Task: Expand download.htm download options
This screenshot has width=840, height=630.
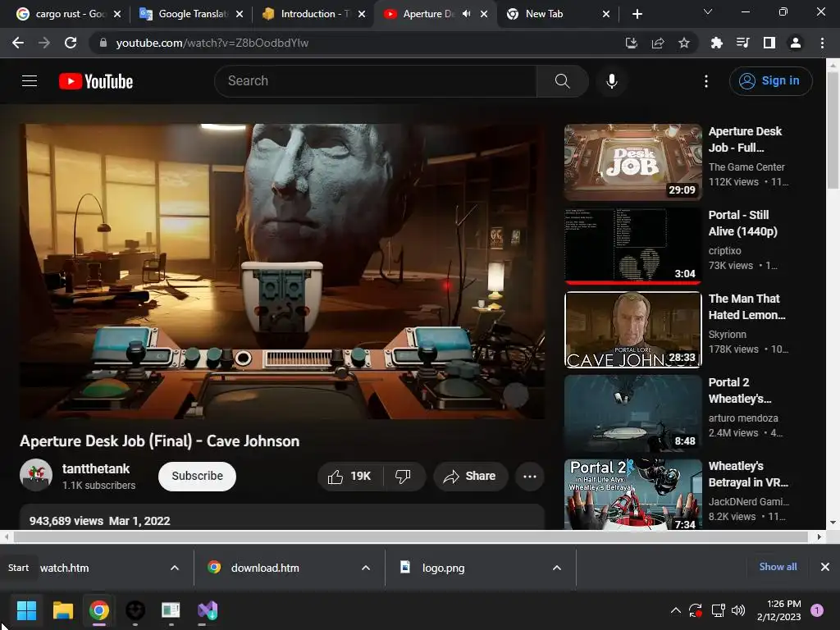Action: (x=366, y=568)
